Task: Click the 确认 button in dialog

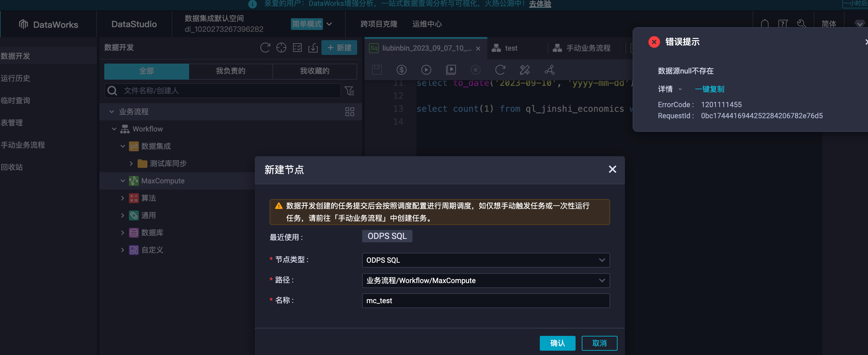Action: [557, 343]
